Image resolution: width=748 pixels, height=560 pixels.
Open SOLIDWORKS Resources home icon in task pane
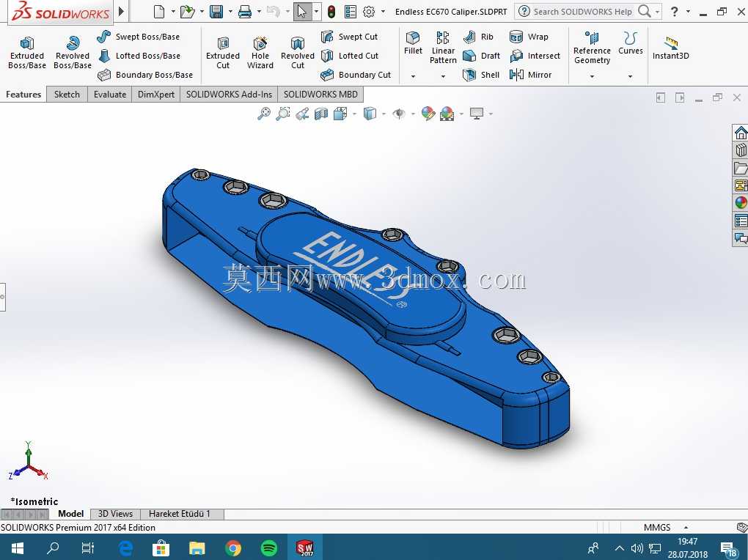(x=741, y=133)
